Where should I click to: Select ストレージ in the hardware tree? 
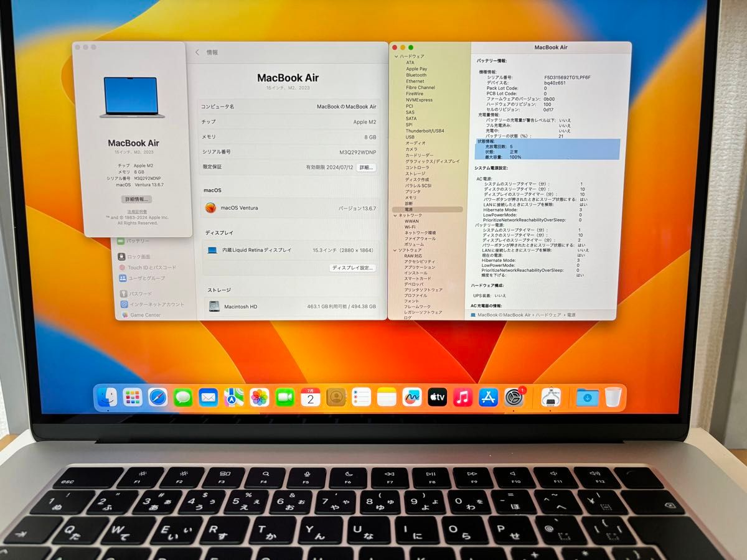click(415, 174)
